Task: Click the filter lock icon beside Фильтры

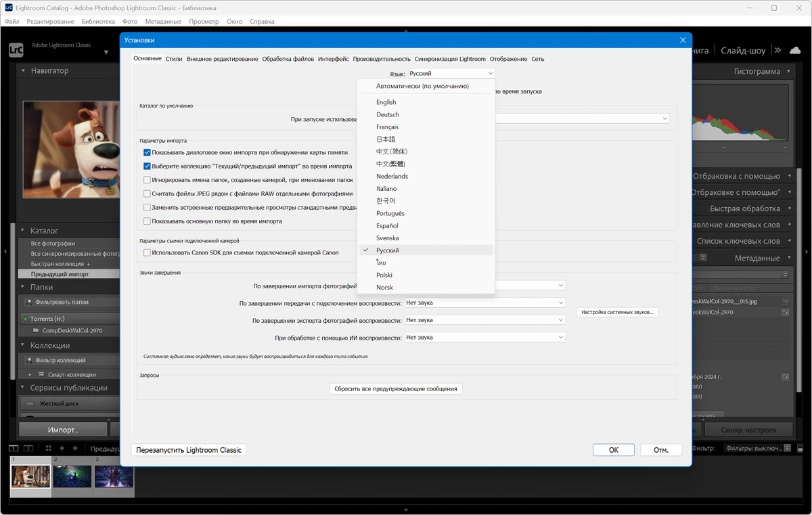Action: (x=801, y=448)
